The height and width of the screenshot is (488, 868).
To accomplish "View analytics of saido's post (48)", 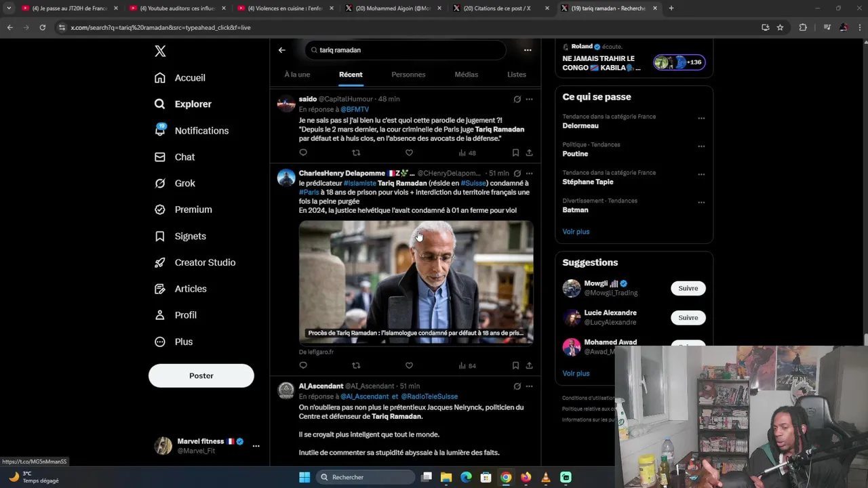I will coord(467,153).
